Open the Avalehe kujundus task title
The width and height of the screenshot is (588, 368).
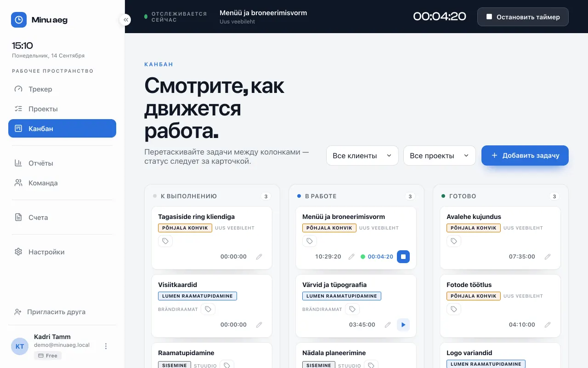(474, 217)
